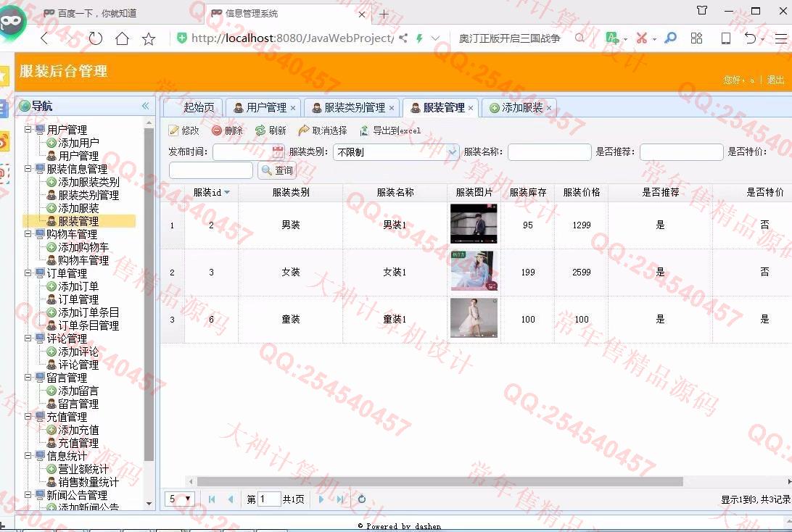The width and height of the screenshot is (792, 532).
Task: Click the browser back arrow
Action: click(x=44, y=38)
